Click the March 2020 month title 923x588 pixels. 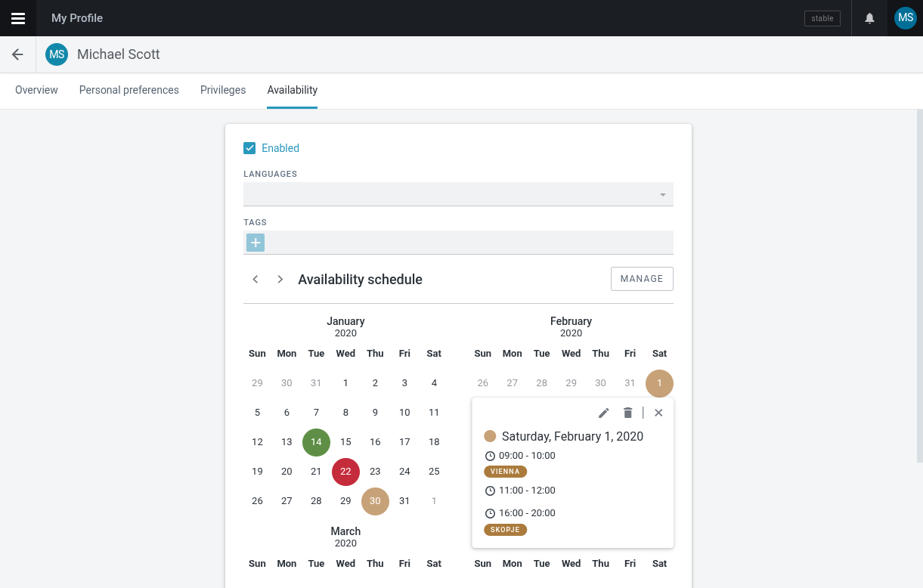pos(345,537)
